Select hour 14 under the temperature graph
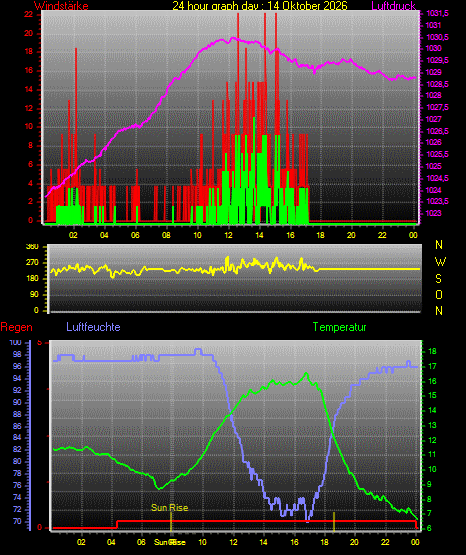 click(263, 542)
